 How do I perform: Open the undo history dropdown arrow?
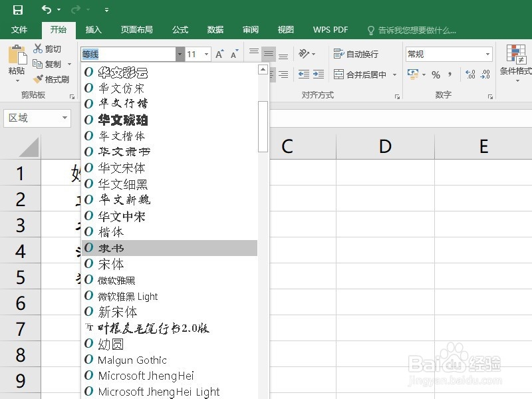tap(59, 10)
